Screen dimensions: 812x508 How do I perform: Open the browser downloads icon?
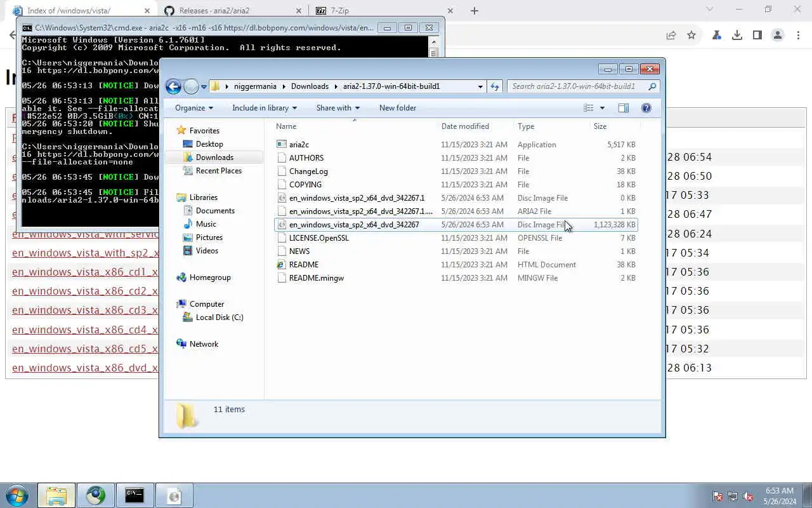pyautogui.click(x=737, y=36)
